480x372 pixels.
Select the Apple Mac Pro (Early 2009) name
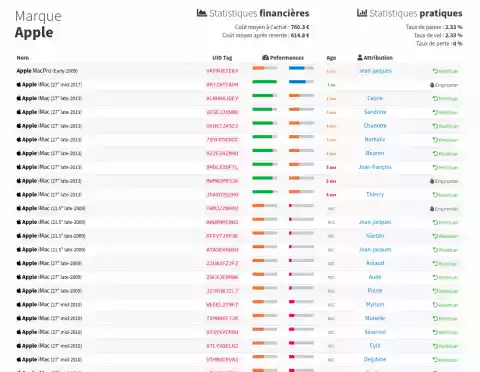click(x=47, y=71)
